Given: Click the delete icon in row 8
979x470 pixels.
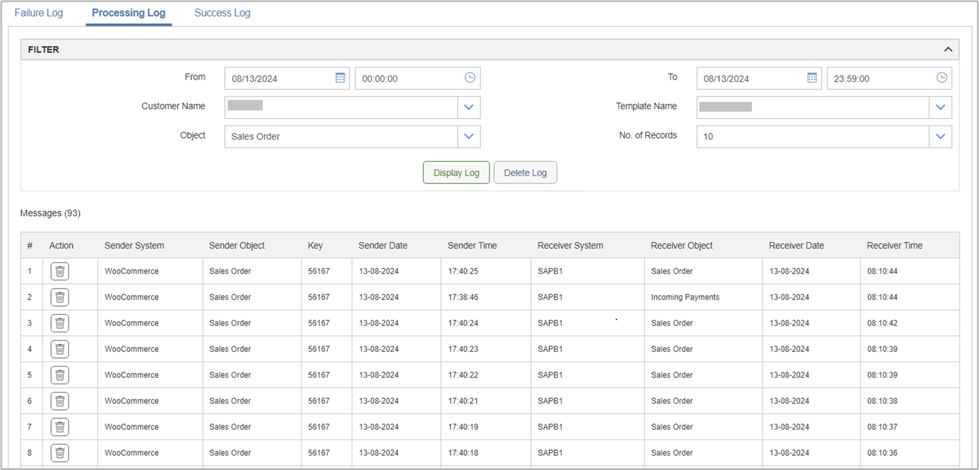Looking at the screenshot, I should click(60, 453).
